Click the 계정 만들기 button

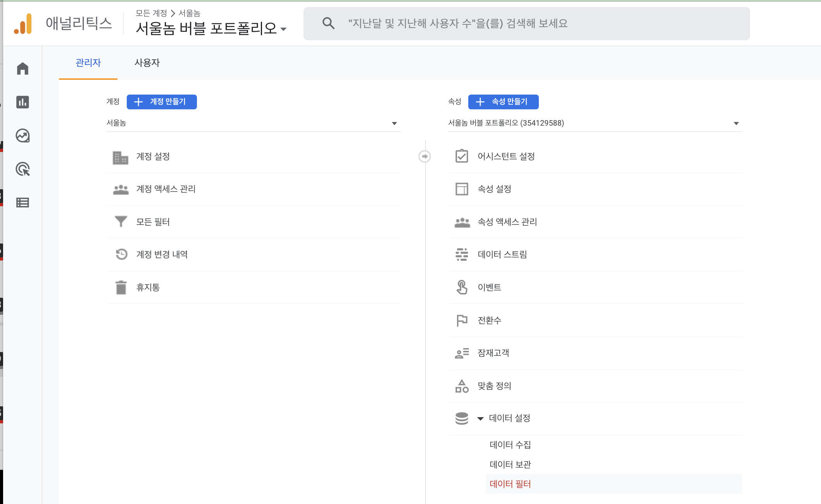click(162, 102)
